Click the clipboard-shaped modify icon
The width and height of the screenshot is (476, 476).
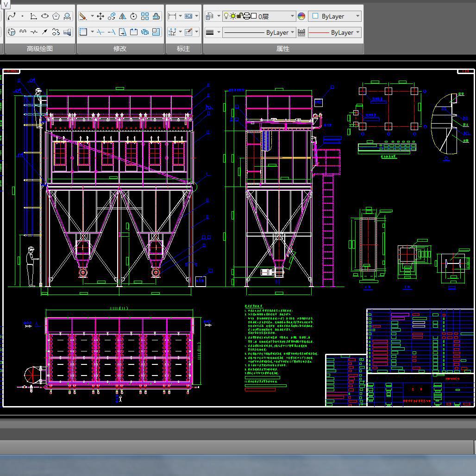[x=133, y=32]
